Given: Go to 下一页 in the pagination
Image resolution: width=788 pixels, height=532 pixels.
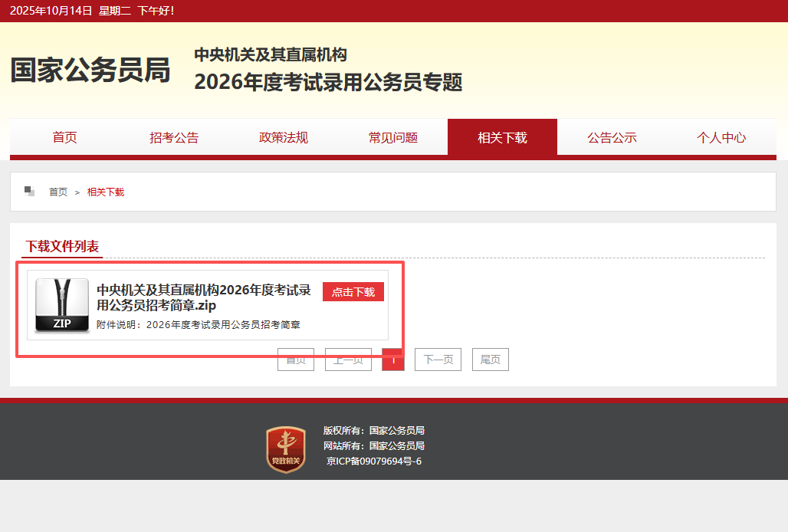Looking at the screenshot, I should (x=438, y=360).
